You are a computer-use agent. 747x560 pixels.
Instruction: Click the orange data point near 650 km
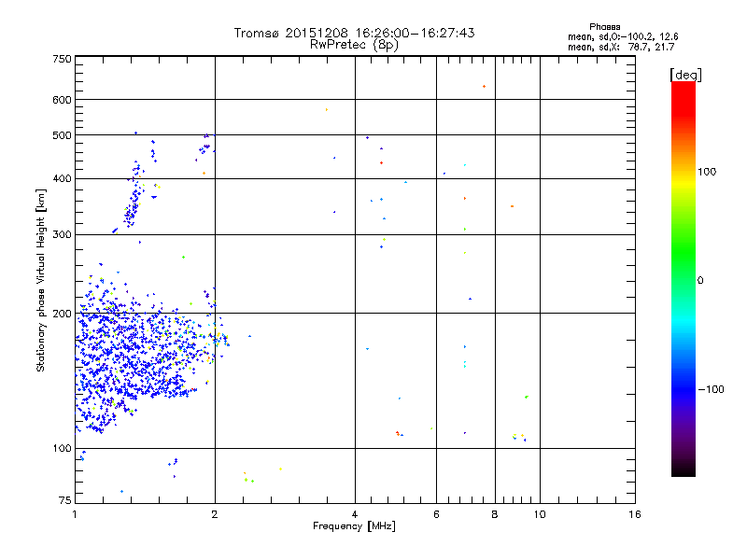pos(484,86)
